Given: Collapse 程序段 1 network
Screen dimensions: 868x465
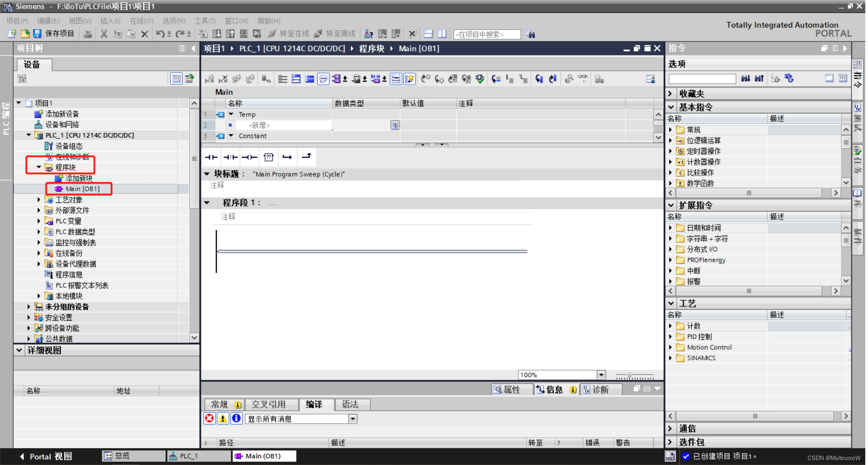Looking at the screenshot, I should (x=207, y=203).
